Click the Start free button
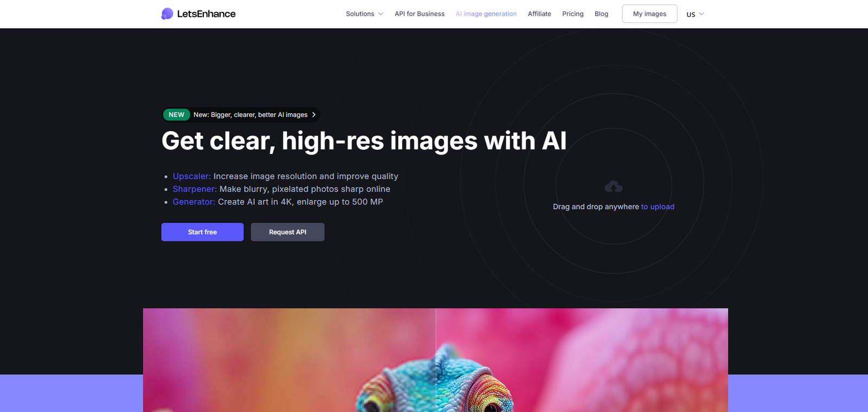 [x=202, y=232]
